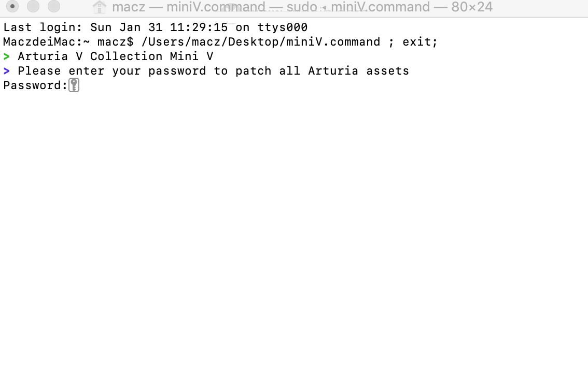Click the '80×24' size label in title
The image size is (588, 371).
coord(472,7)
